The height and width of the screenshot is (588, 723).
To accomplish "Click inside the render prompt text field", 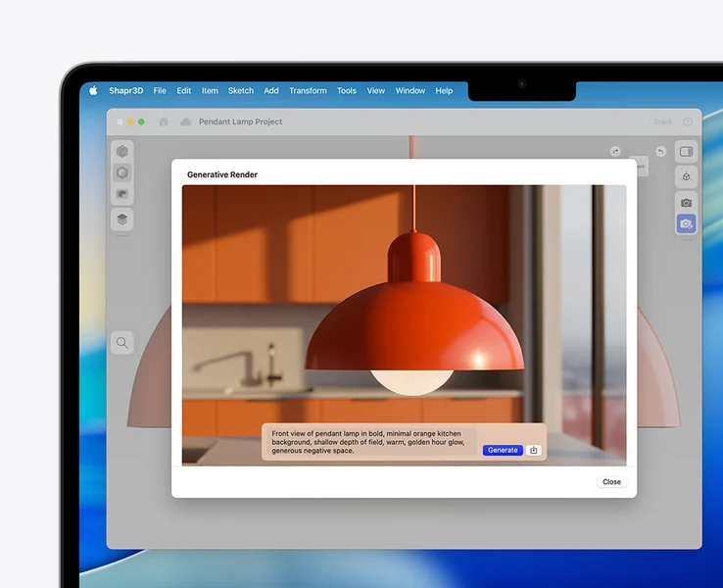I will click(x=370, y=441).
